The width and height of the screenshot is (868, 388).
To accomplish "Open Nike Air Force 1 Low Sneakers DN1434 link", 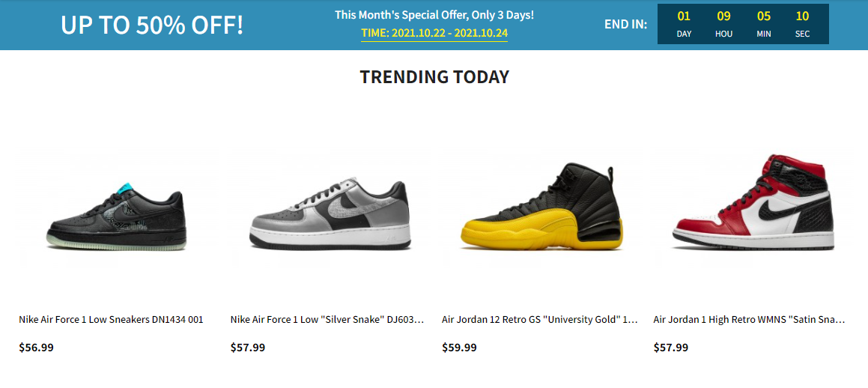I will [x=111, y=320].
